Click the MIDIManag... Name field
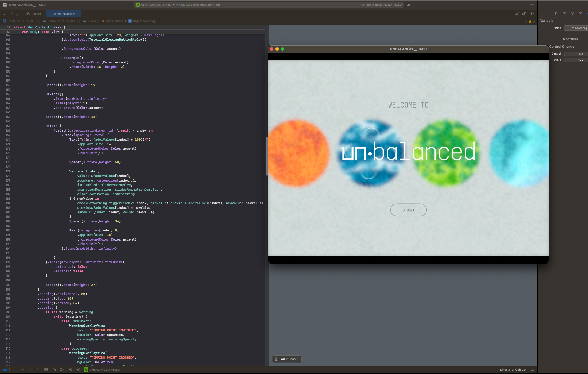The height and width of the screenshot is (374, 588). point(577,28)
